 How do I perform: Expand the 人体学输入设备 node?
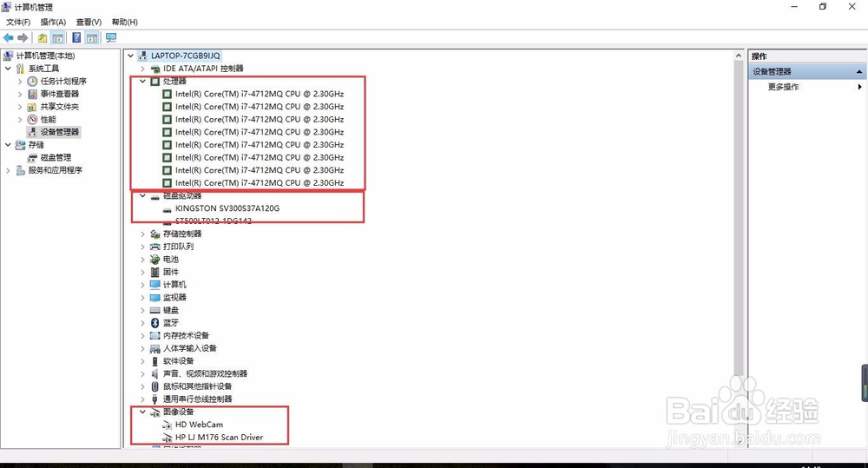(143, 348)
